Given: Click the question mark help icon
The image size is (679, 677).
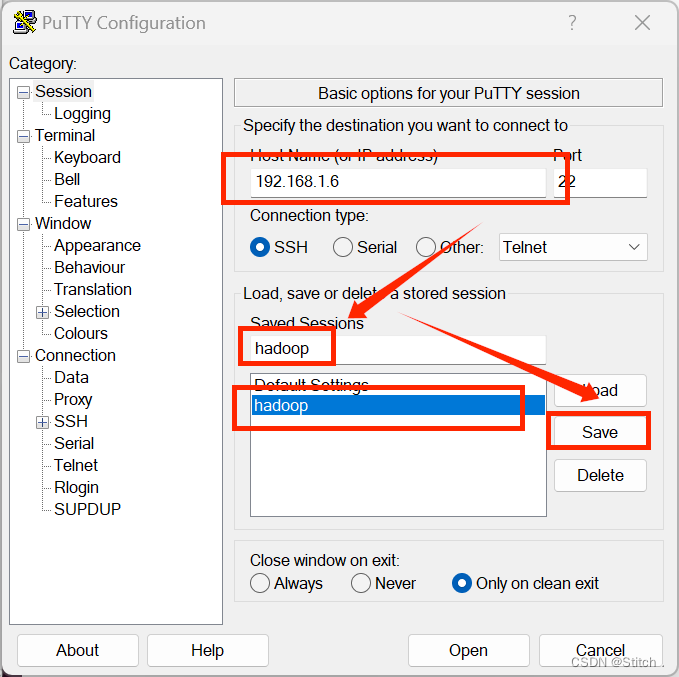Looking at the screenshot, I should point(572,23).
